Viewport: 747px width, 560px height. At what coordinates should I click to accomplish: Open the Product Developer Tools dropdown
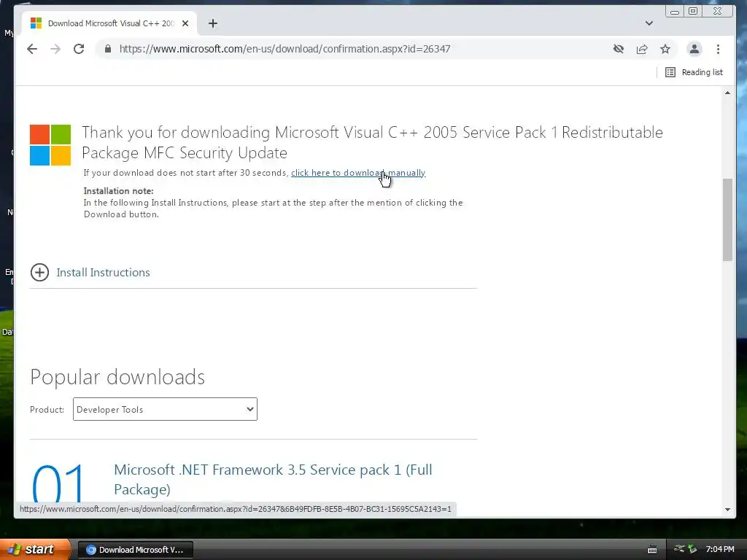tap(165, 409)
